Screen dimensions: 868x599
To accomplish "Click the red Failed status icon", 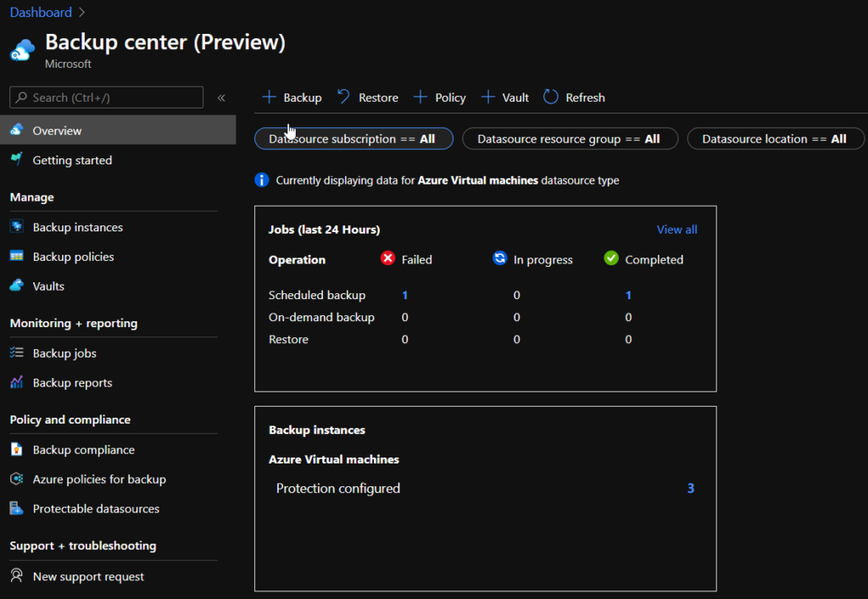I will (x=388, y=258).
